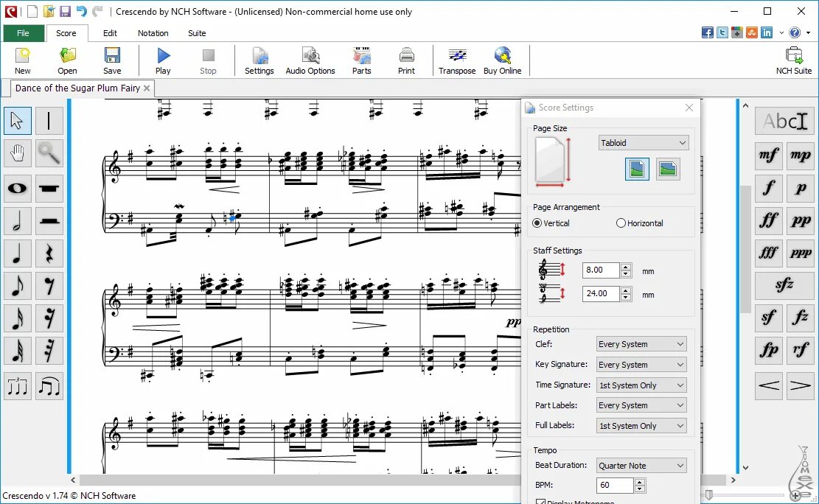Select Vertical page arrangement
The width and height of the screenshot is (819, 504).
coord(551,223)
